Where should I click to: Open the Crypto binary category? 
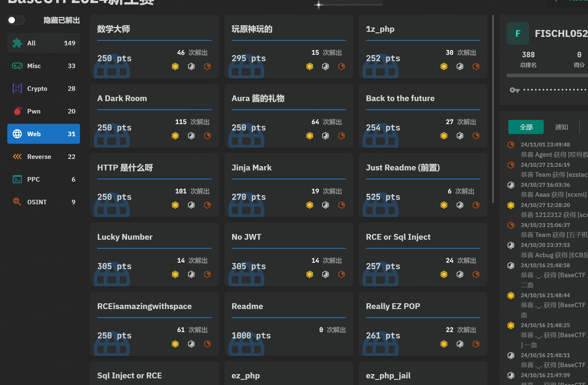[x=44, y=88]
